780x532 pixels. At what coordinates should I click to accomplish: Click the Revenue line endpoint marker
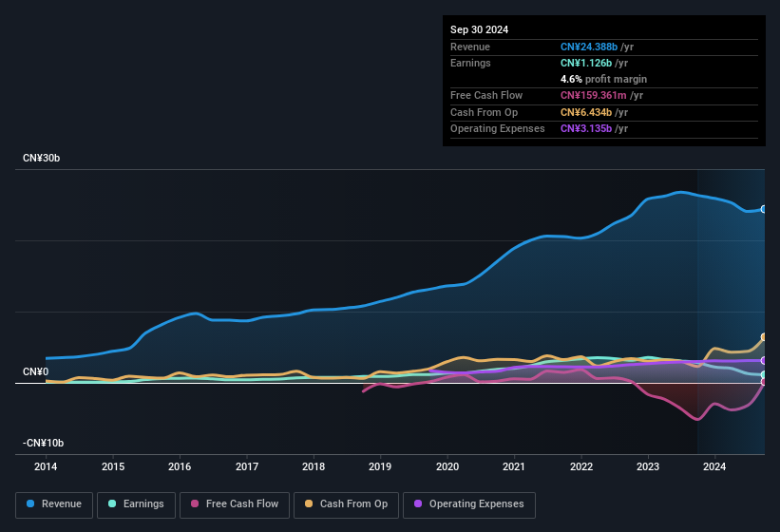[764, 209]
